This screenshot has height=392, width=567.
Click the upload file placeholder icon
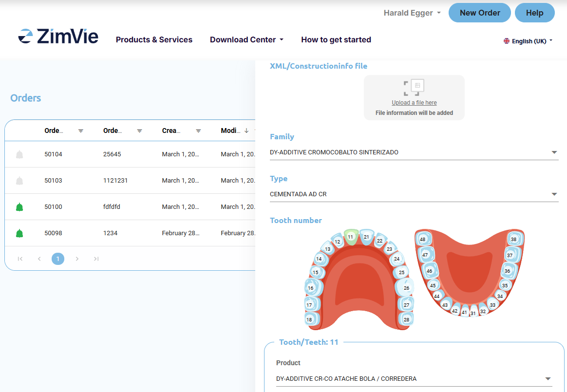click(x=414, y=88)
